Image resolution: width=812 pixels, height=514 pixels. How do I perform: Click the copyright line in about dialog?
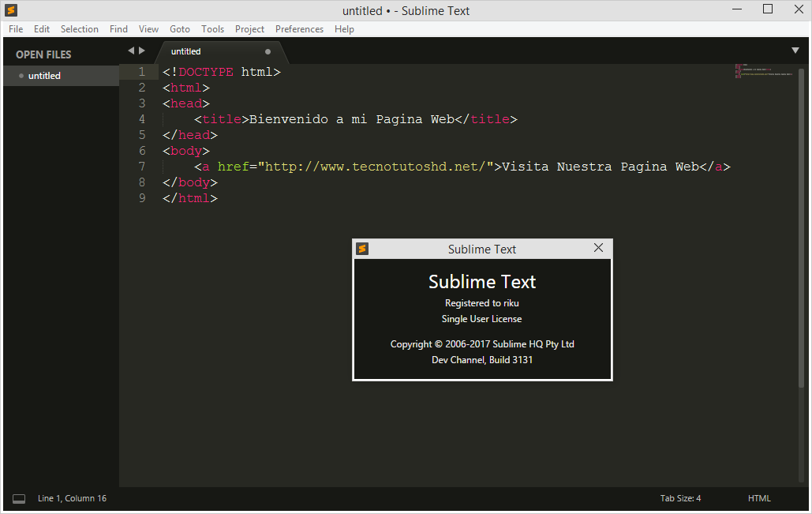pyautogui.click(x=482, y=344)
